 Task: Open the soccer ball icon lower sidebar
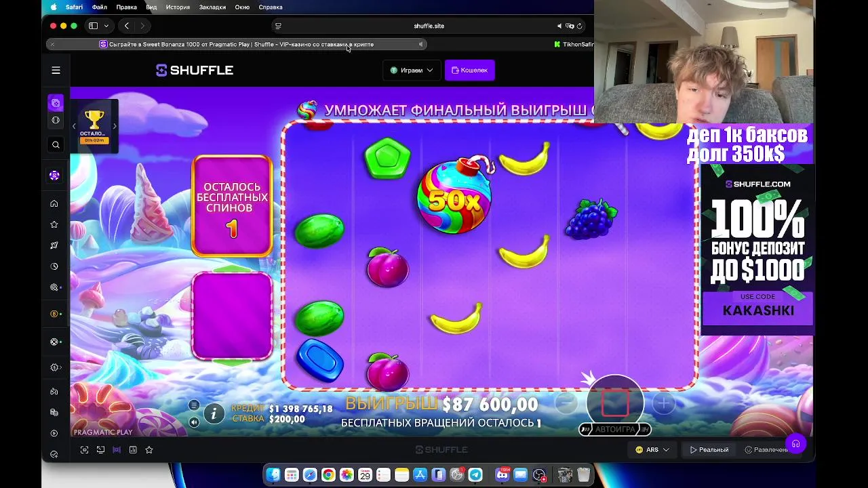54,342
